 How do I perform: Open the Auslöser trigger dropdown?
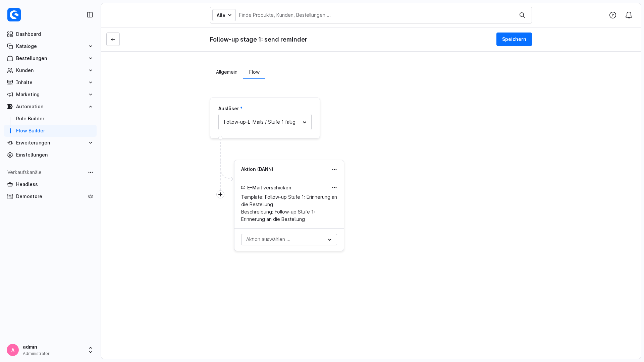pos(265,122)
